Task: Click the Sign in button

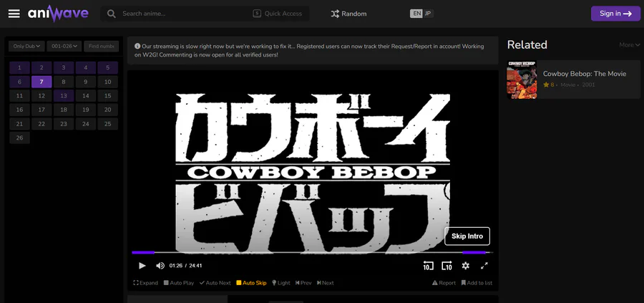Action: point(615,14)
